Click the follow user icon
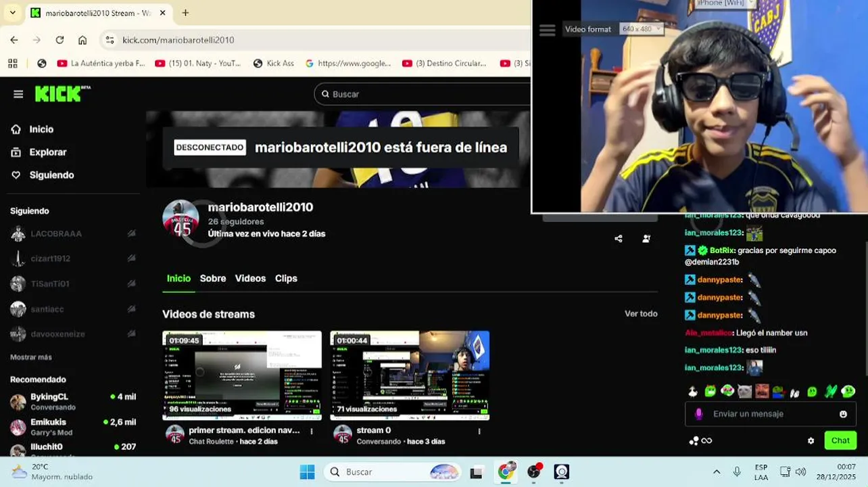 point(646,239)
